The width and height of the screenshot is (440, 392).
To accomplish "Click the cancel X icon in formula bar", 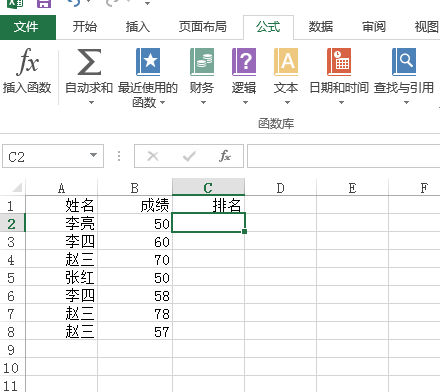I will pos(153,156).
